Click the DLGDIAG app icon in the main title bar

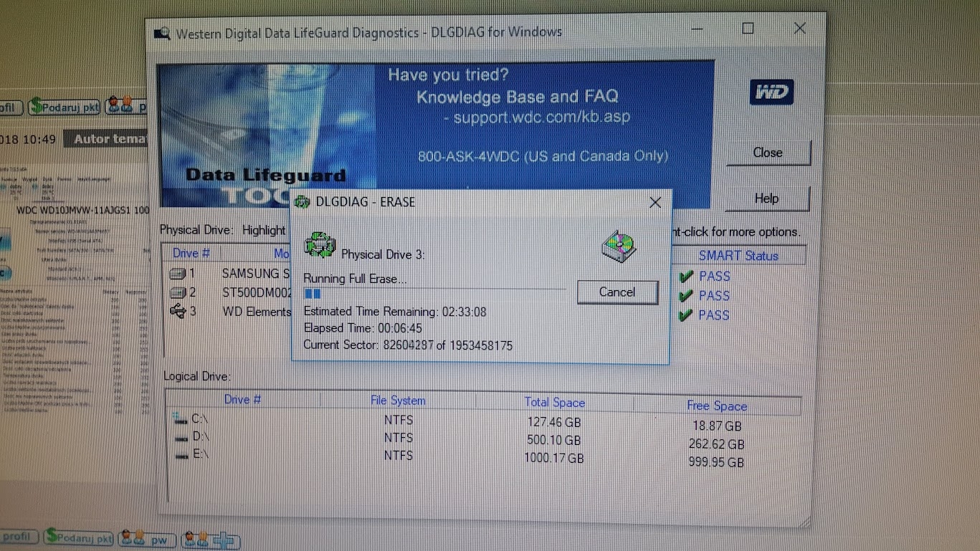point(163,33)
